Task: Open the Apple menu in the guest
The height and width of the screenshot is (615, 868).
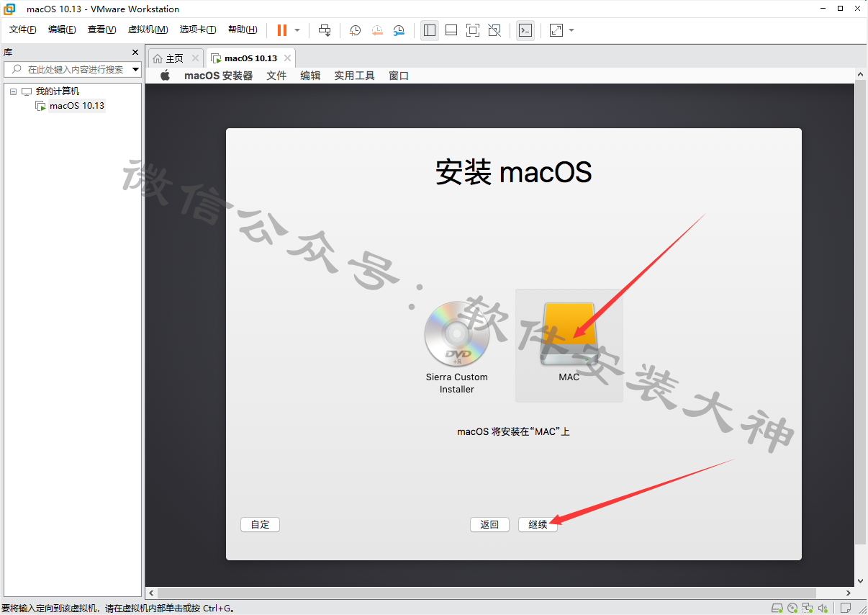Action: tap(165, 76)
